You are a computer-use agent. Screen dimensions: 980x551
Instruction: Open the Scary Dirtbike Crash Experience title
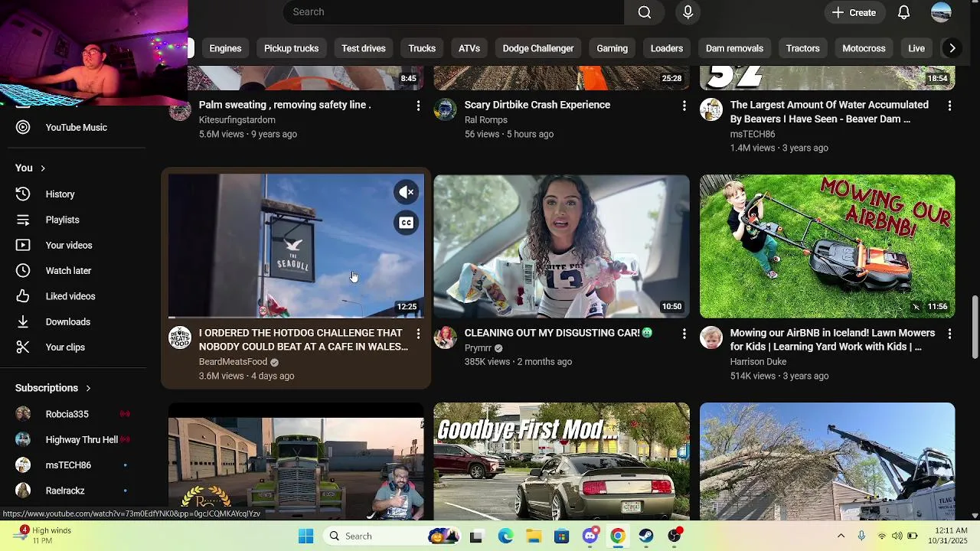(x=537, y=105)
